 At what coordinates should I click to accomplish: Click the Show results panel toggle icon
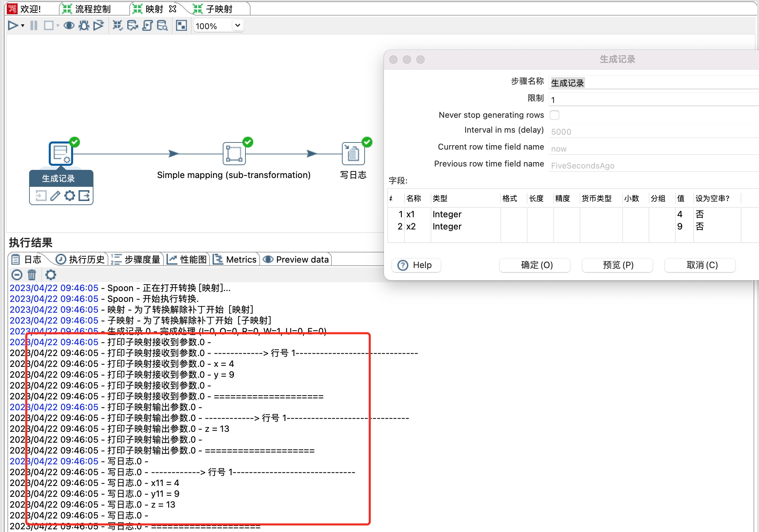click(x=181, y=26)
